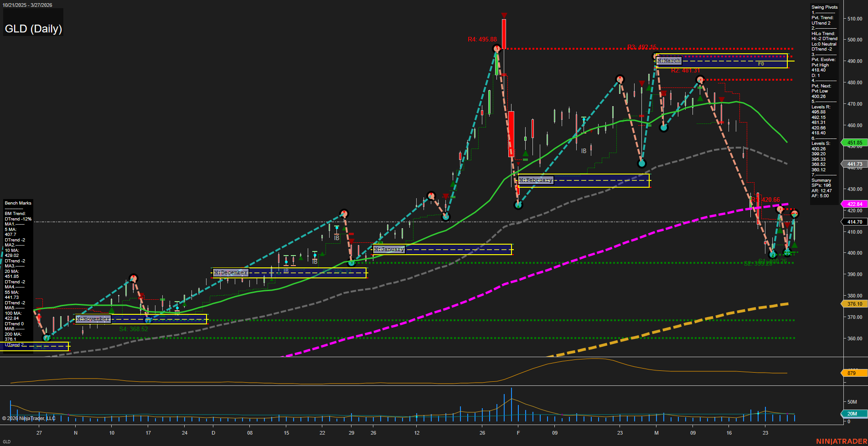Click the GLD (Daily) chart title
This screenshot has height=446, width=868.
pos(33,29)
